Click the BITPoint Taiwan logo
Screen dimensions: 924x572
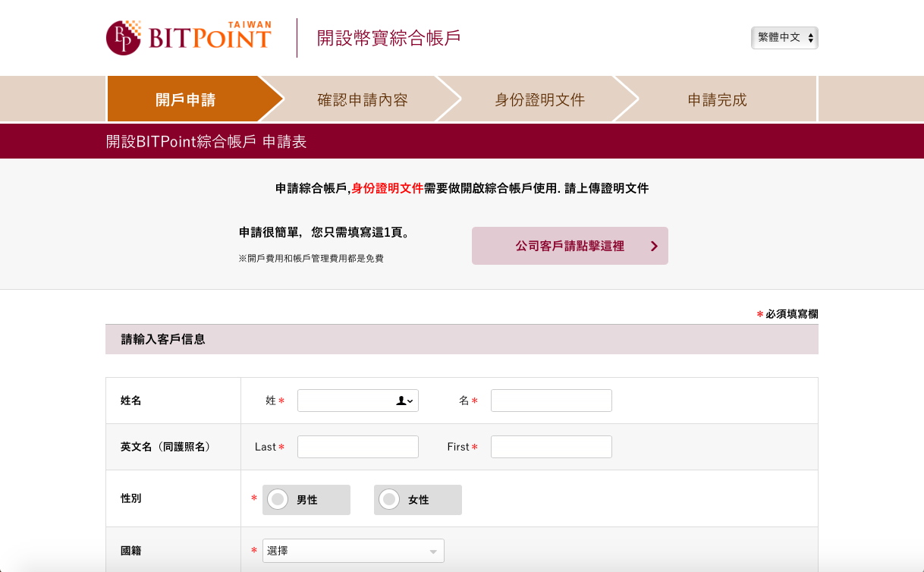click(x=189, y=38)
